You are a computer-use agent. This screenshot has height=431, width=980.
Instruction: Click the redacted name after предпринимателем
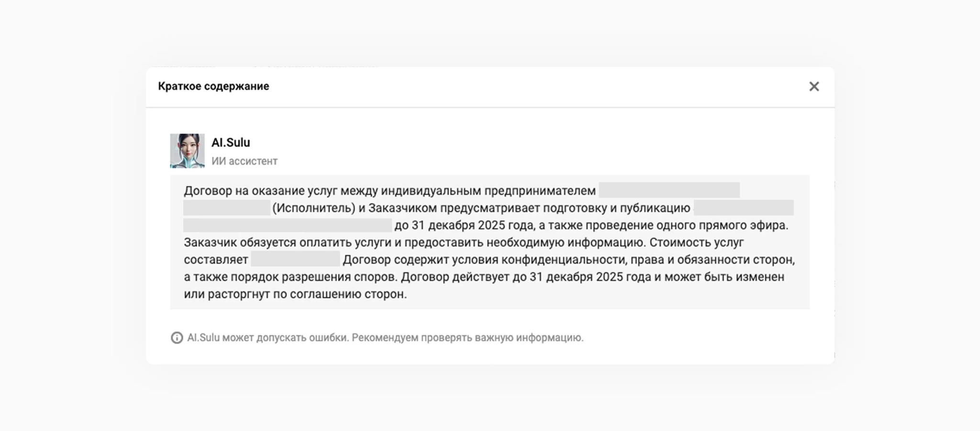click(x=668, y=190)
